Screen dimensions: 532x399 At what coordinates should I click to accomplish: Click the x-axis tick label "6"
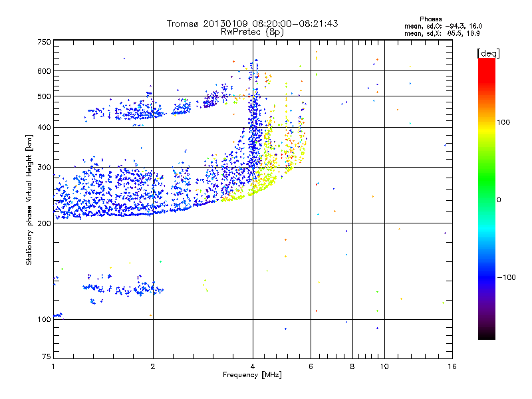point(311,366)
